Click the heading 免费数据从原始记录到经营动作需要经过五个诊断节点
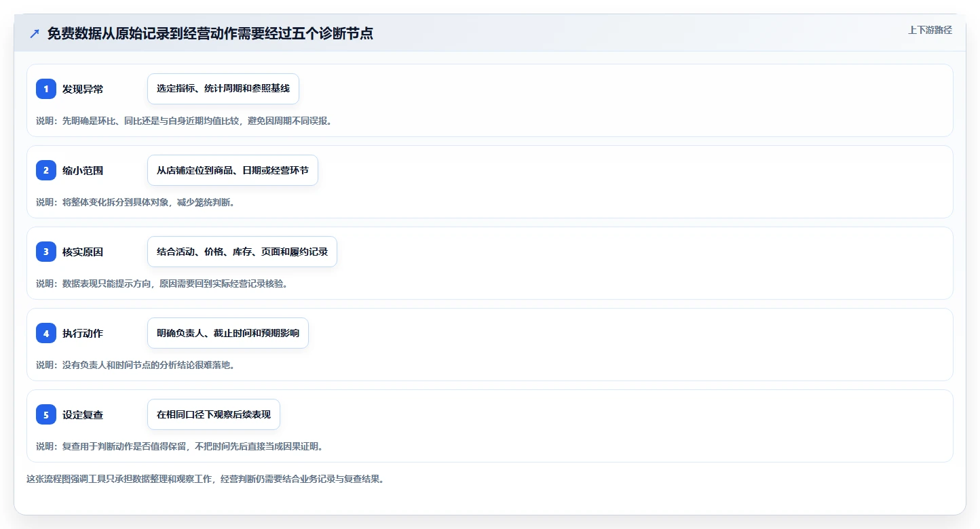Screen dimensions: 980x529 tap(210, 33)
